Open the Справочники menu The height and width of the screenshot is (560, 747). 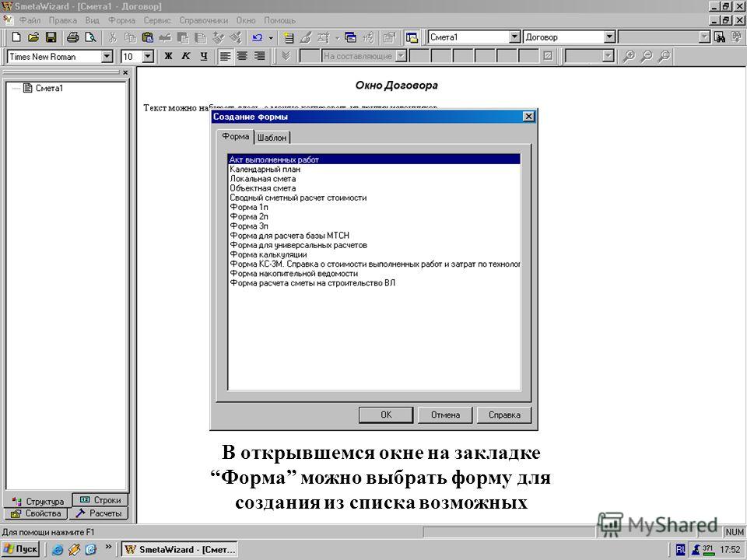[203, 20]
